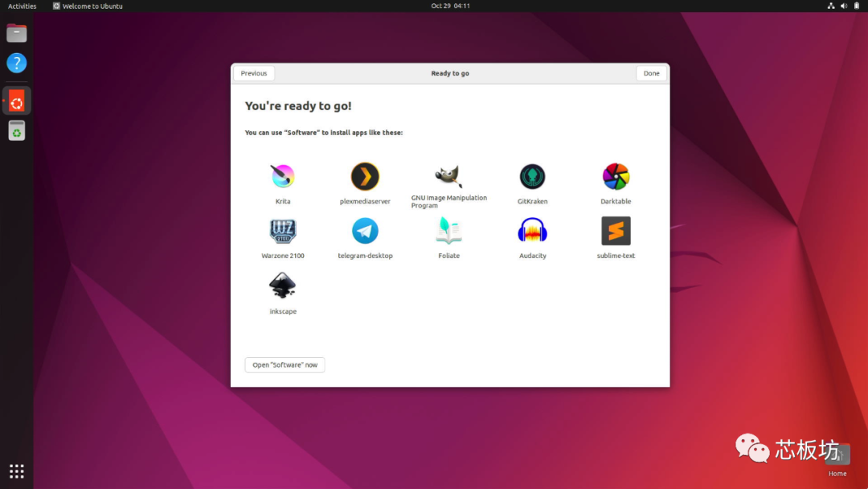Click the sublime-text label
The height and width of the screenshot is (489, 868).
(616, 256)
